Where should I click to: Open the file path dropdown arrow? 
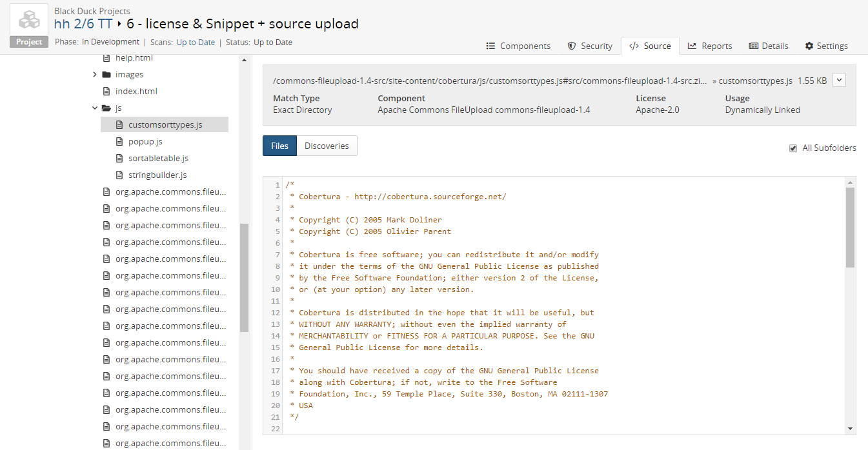pyautogui.click(x=839, y=81)
